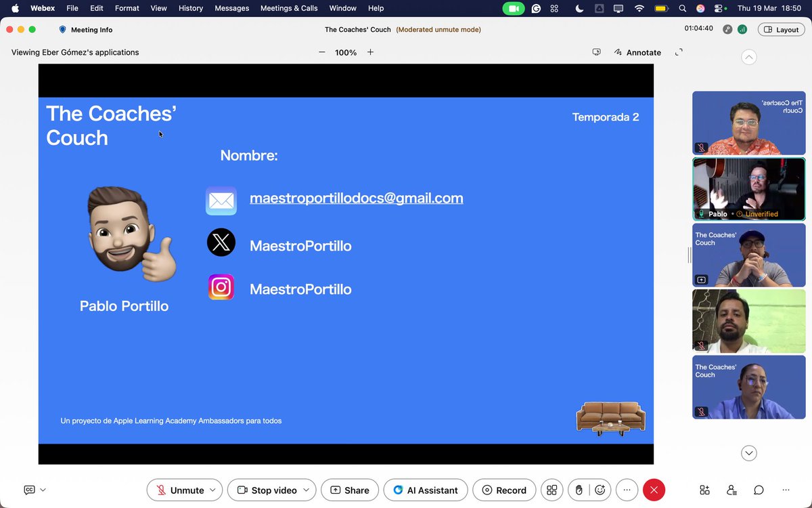Open Control Center icon
Viewport: 812px width, 508px height.
click(719, 8)
